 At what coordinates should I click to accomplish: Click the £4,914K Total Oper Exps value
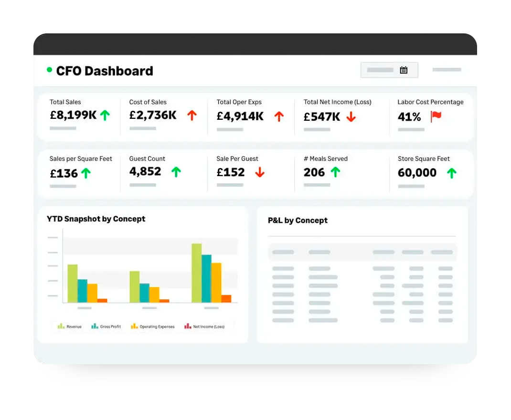coord(240,116)
